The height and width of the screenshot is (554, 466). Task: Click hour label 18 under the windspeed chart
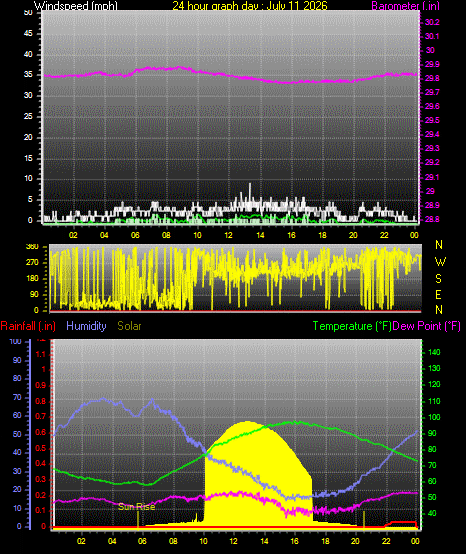tap(322, 235)
